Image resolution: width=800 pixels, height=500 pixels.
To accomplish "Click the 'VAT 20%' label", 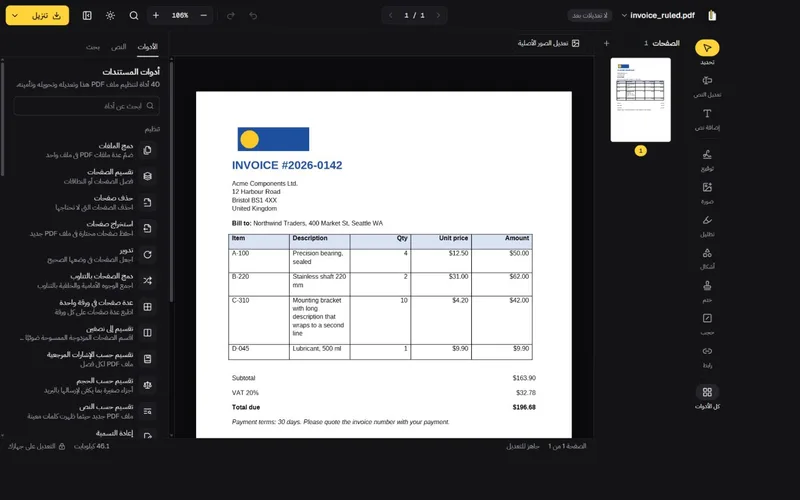I will point(245,393).
